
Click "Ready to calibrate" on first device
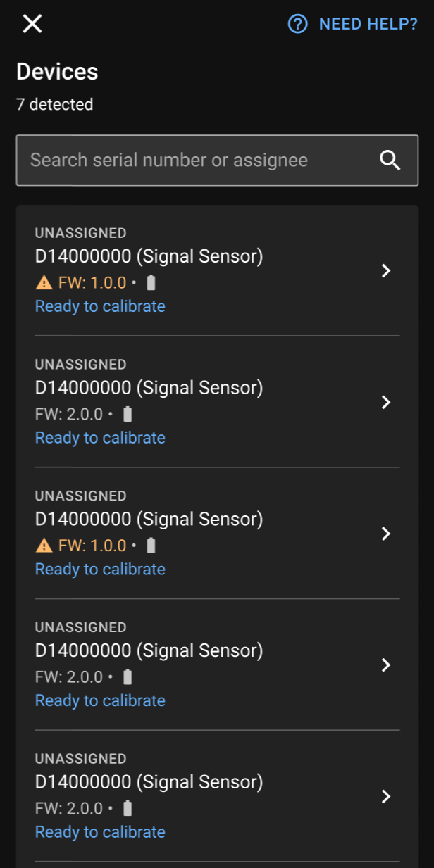point(100,306)
